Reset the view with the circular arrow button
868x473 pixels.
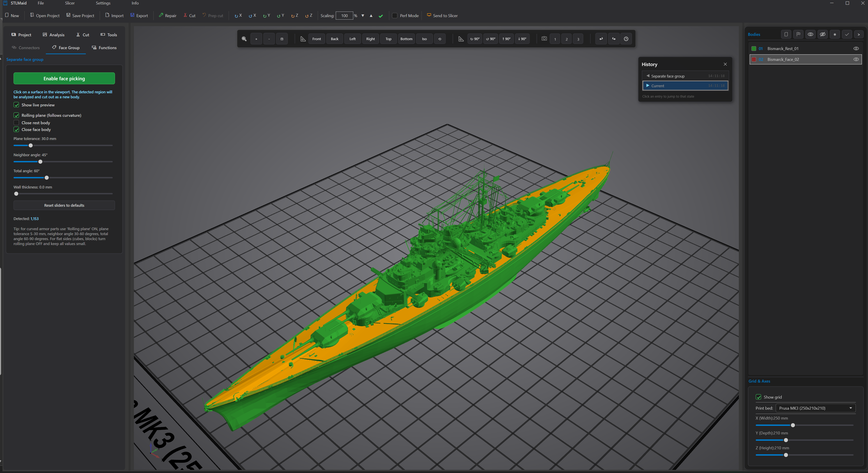(x=440, y=39)
